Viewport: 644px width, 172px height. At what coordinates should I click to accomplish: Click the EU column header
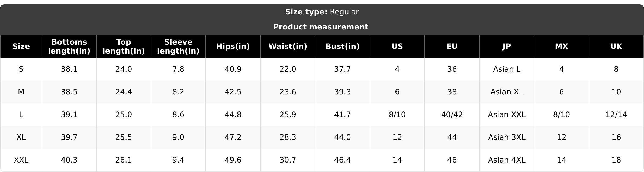pos(452,46)
